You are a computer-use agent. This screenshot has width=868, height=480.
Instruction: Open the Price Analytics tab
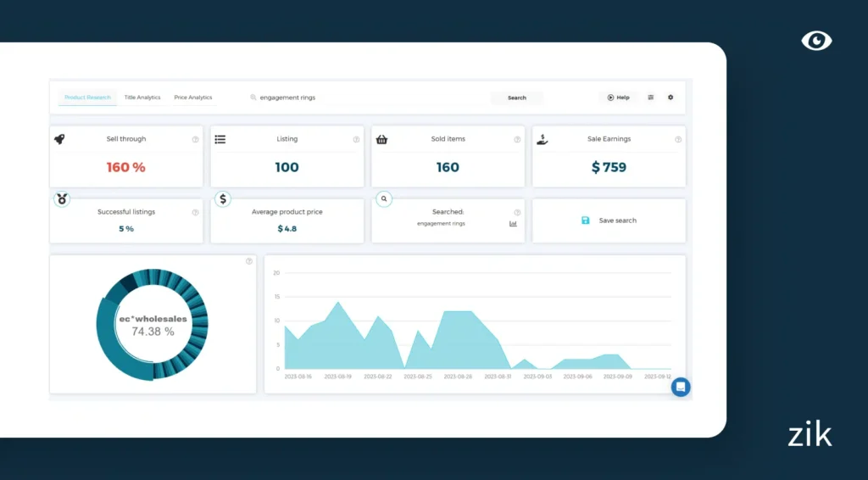[193, 98]
